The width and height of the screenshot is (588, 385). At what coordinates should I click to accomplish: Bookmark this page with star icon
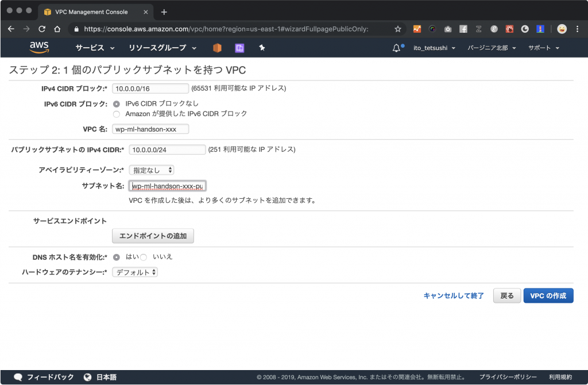(398, 29)
